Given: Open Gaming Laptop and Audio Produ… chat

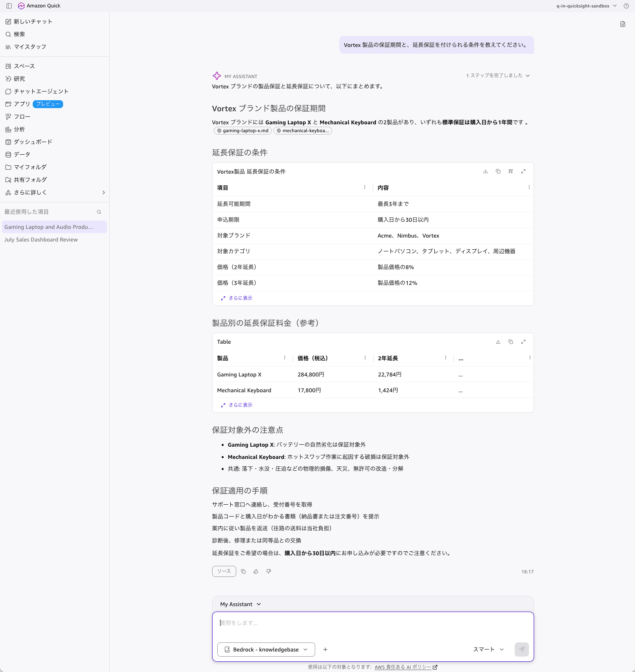Looking at the screenshot, I should click(54, 227).
